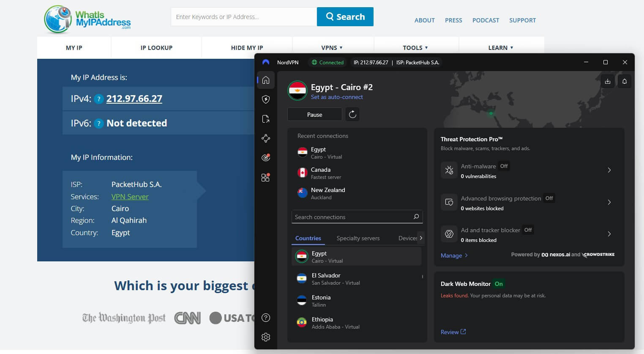Click the downloads icon near the bell

[608, 81]
